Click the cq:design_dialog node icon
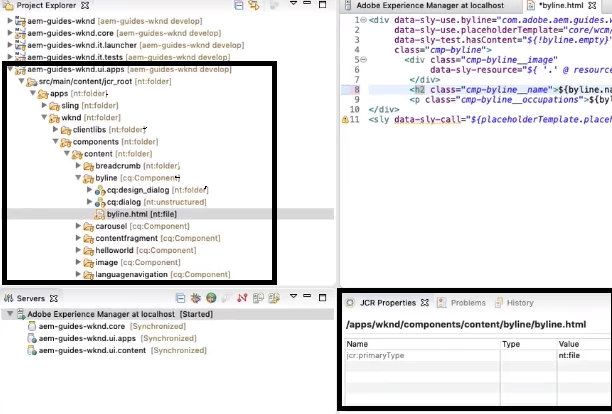 [x=100, y=190]
